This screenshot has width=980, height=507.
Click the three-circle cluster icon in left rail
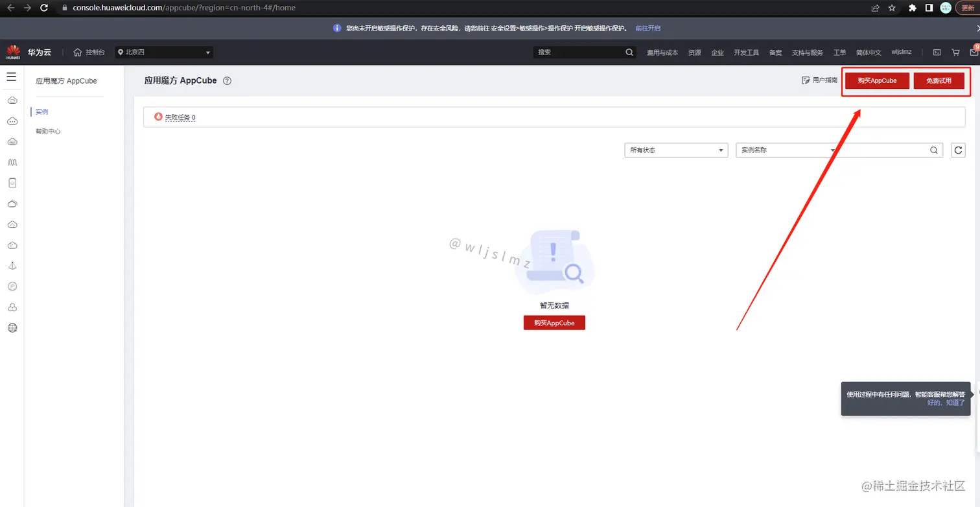(12, 307)
